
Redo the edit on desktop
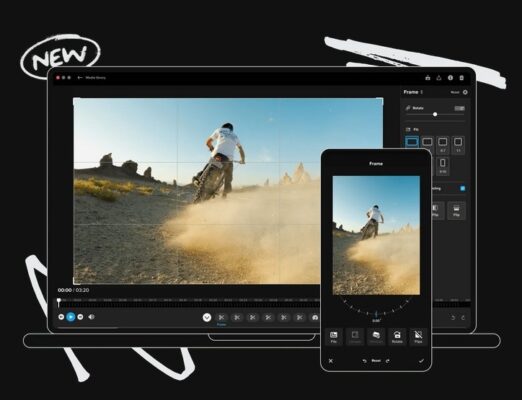pos(463,318)
